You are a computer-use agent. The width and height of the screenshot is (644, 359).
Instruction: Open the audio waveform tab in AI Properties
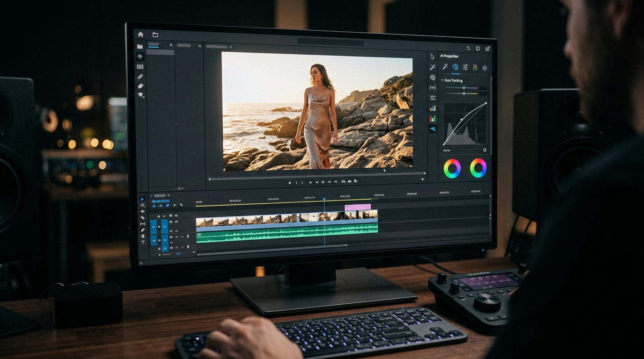(x=485, y=68)
